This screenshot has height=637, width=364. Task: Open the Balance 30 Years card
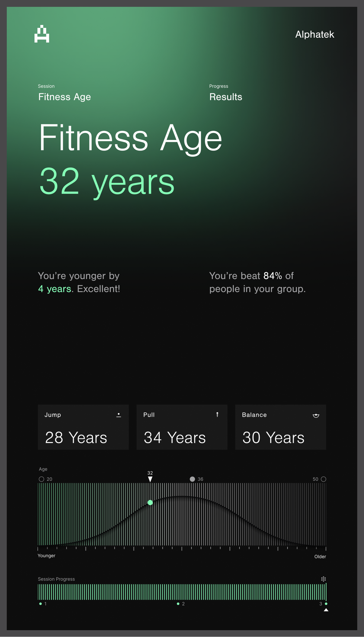click(281, 427)
